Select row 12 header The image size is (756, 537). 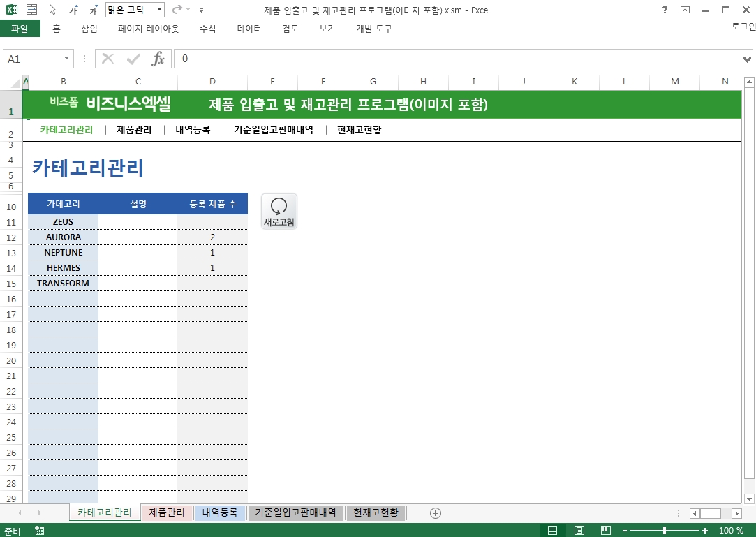(x=11, y=238)
